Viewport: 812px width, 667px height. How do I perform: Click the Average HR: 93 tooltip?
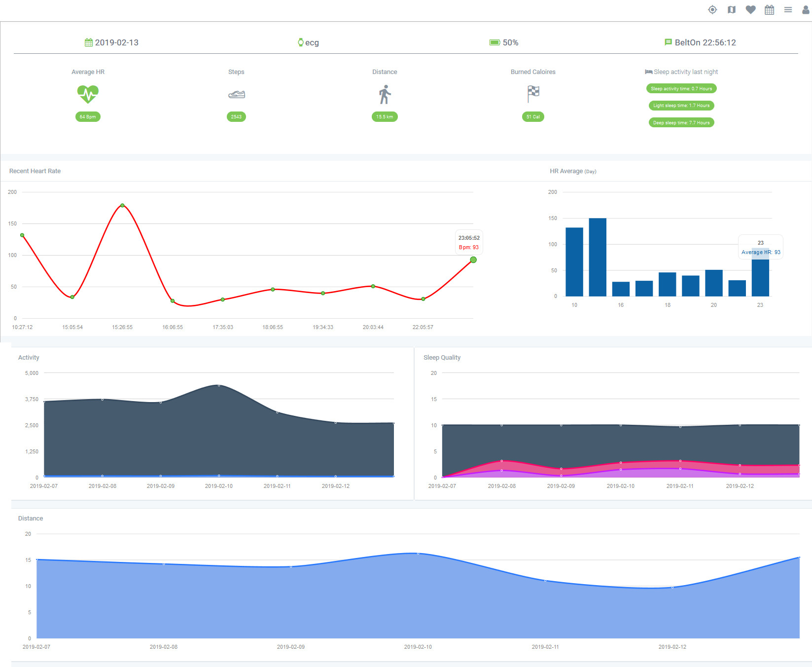pyautogui.click(x=761, y=248)
